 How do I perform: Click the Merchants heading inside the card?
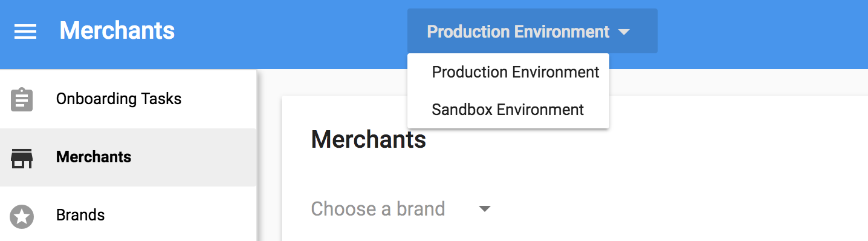tap(368, 140)
